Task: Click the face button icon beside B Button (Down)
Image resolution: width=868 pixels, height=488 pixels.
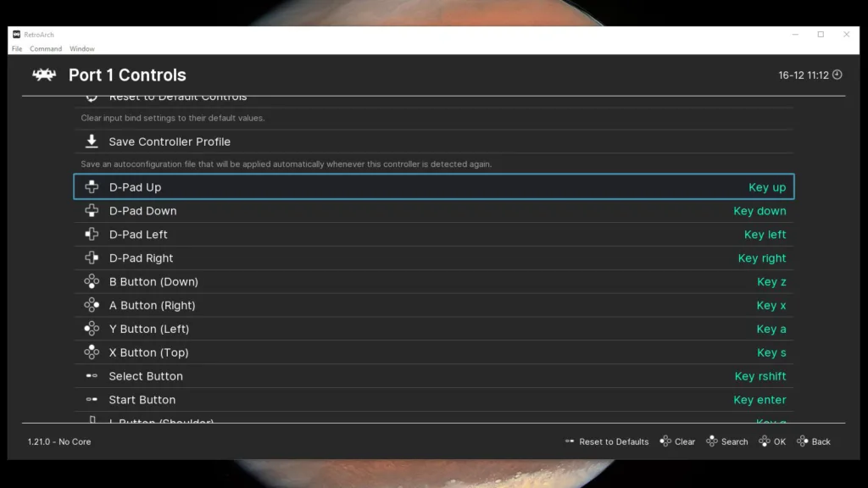Action: click(x=92, y=281)
